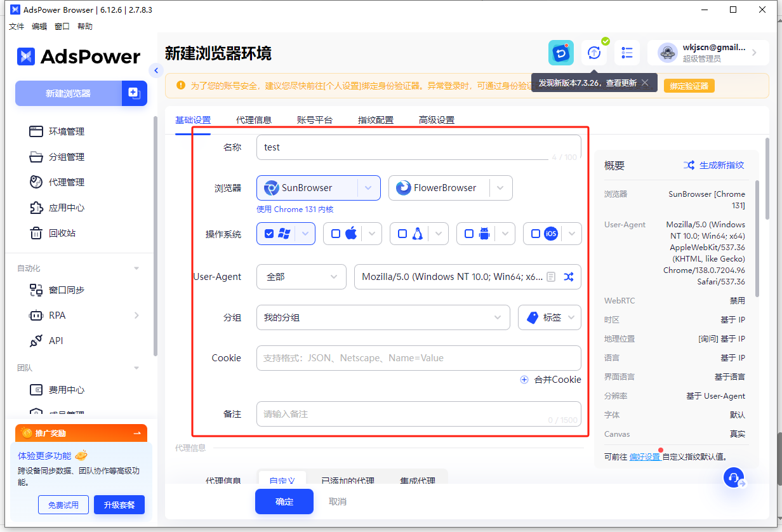Viewport: 782px width, 532px height.
Task: Expand the FlowerBrowser version dropdown
Action: 501,188
